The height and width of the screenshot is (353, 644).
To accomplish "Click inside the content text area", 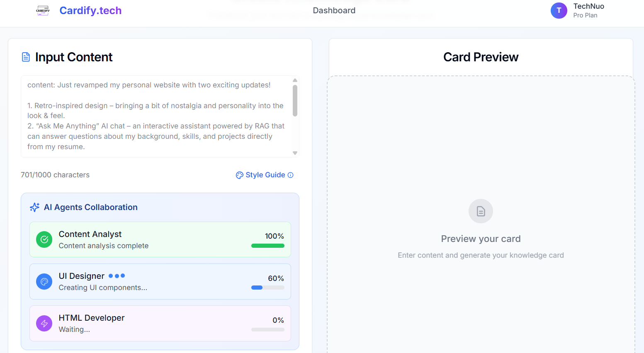I will 158,116.
